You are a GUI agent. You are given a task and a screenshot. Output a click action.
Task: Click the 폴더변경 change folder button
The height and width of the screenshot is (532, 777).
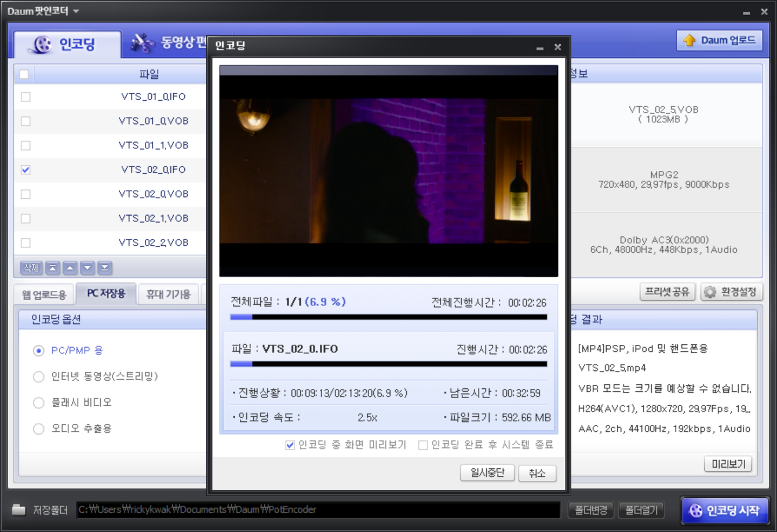point(590,510)
